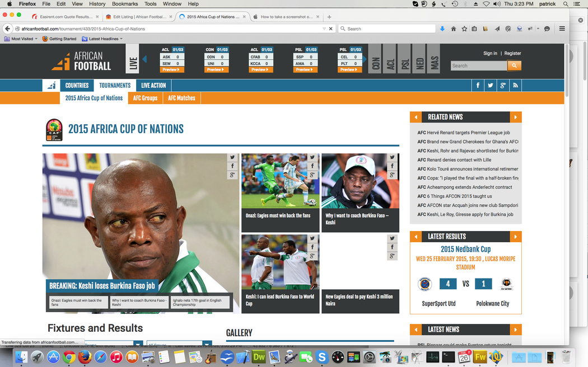This screenshot has width=588, height=367.
Task: Open the Tournaments navigation tab
Action: click(115, 86)
